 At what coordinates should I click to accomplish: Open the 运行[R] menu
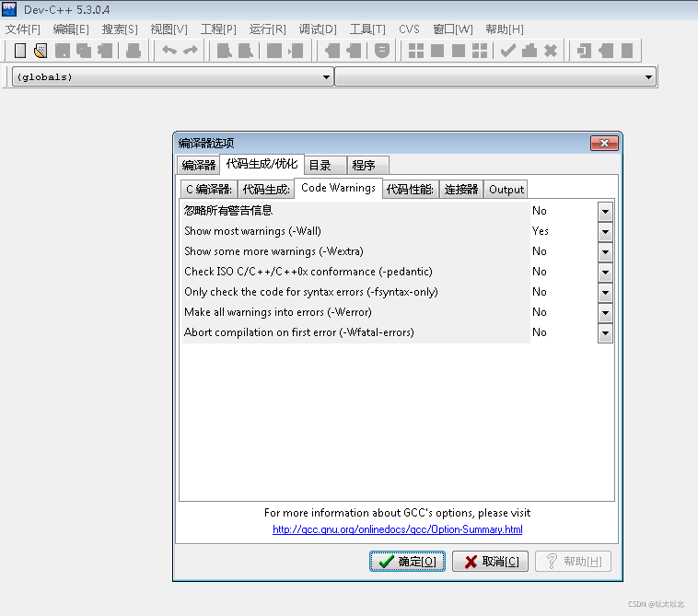268,29
